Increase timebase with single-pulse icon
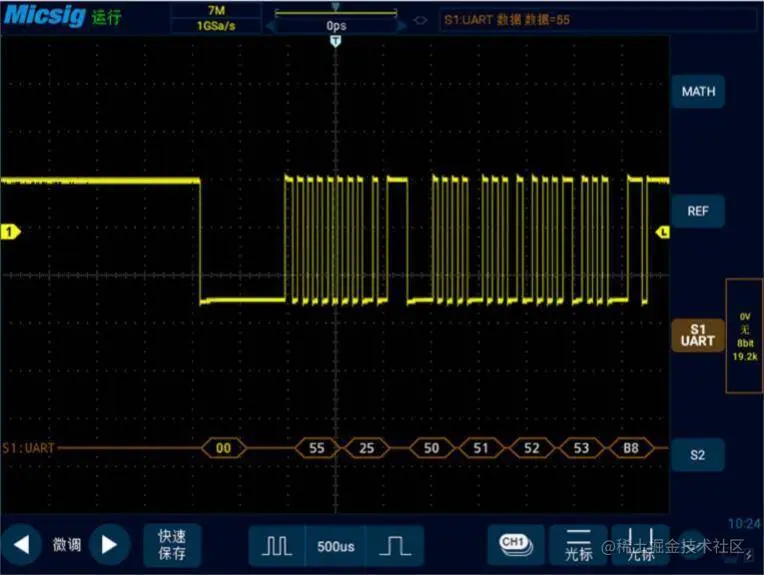This screenshot has width=764, height=575. 395,546
